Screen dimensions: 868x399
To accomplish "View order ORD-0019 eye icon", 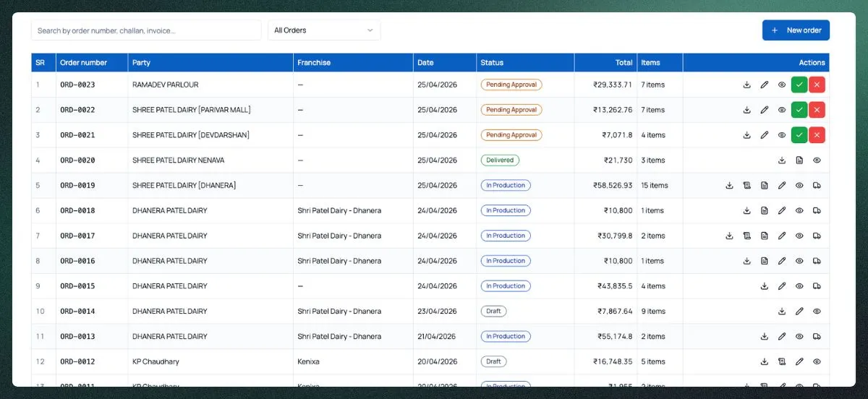I will coord(799,186).
